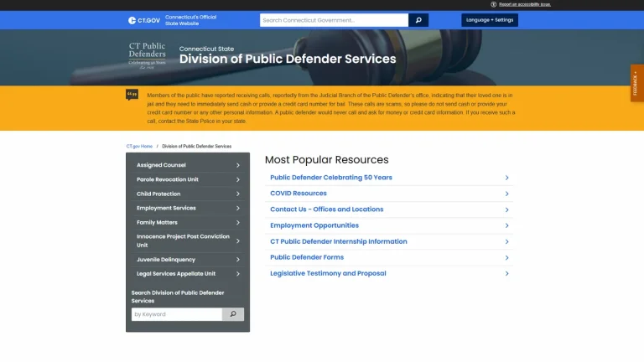
Task: Click Connecticut's Official State Website text
Action: [x=190, y=20]
